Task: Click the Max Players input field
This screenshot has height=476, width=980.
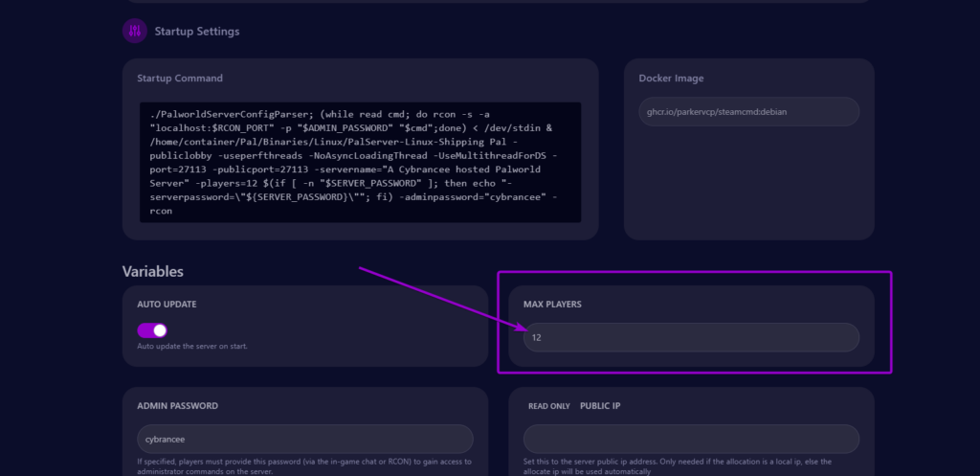Action: tap(691, 337)
